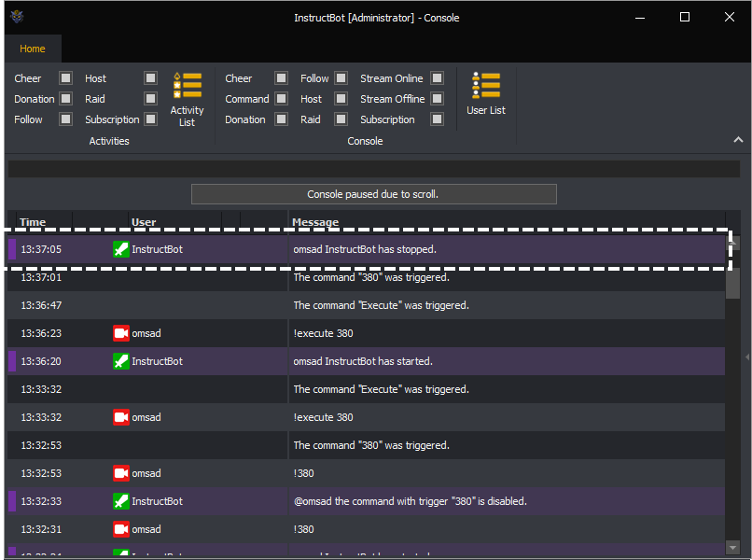Click the InstructBot app icon in title bar
The width and height of the screenshot is (752, 560).
coord(18,18)
